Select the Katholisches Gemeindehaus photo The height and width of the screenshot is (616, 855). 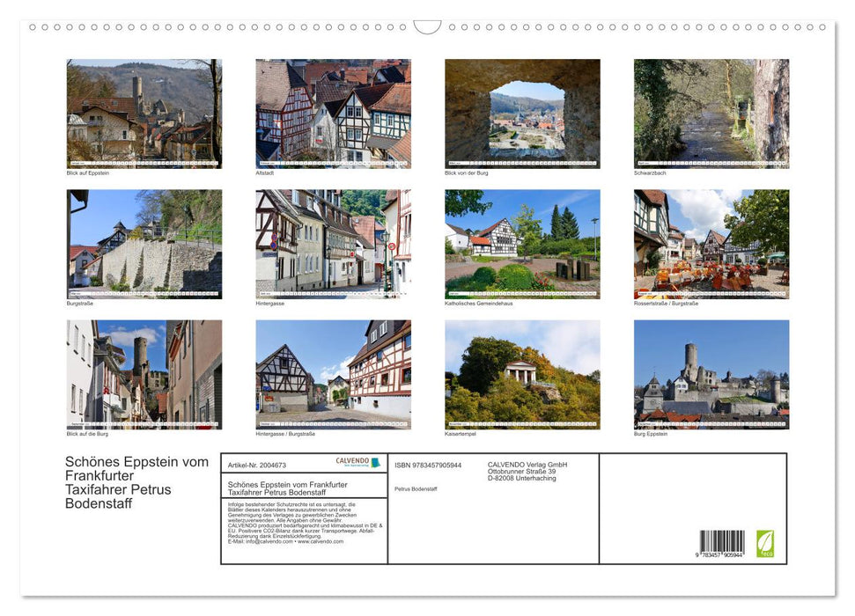522,244
